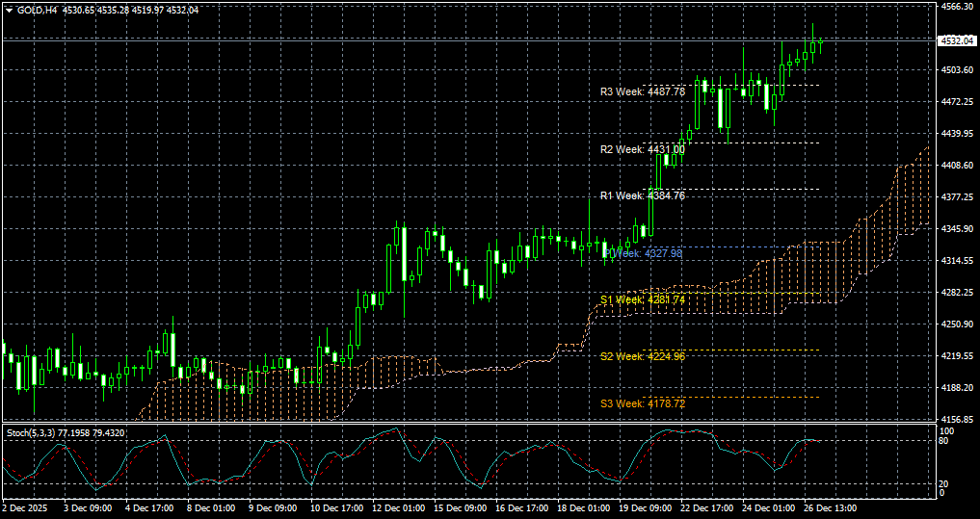
Task: Click the blue P Week: 4327.98 pivot label
Action: coord(644,253)
